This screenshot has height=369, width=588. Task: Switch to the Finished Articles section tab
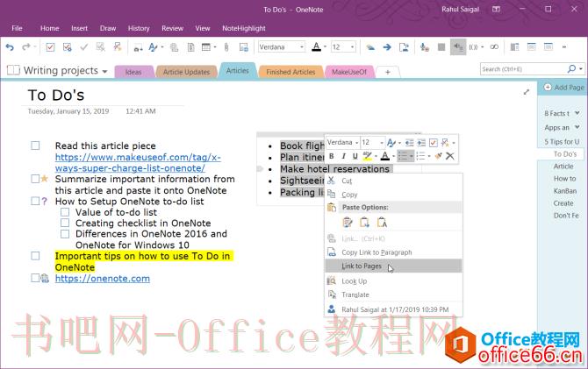coord(290,72)
